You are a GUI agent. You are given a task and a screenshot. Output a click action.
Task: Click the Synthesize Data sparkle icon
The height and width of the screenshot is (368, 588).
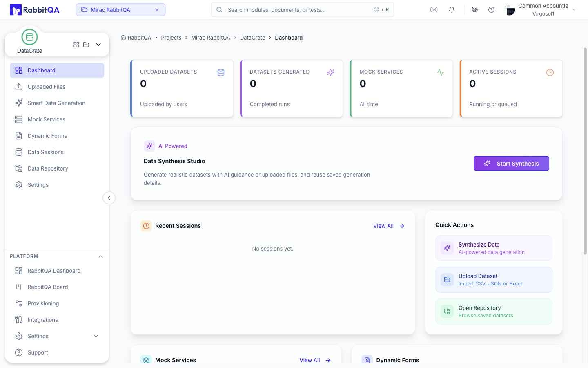(x=447, y=248)
